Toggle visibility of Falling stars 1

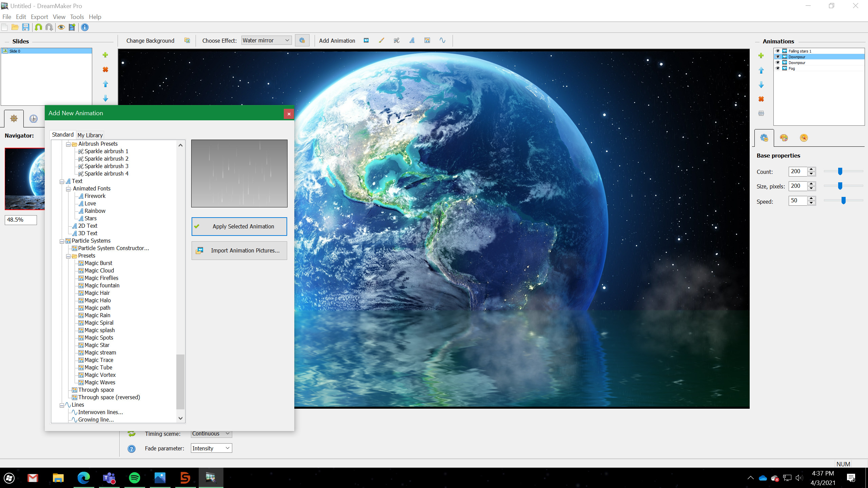[778, 51]
